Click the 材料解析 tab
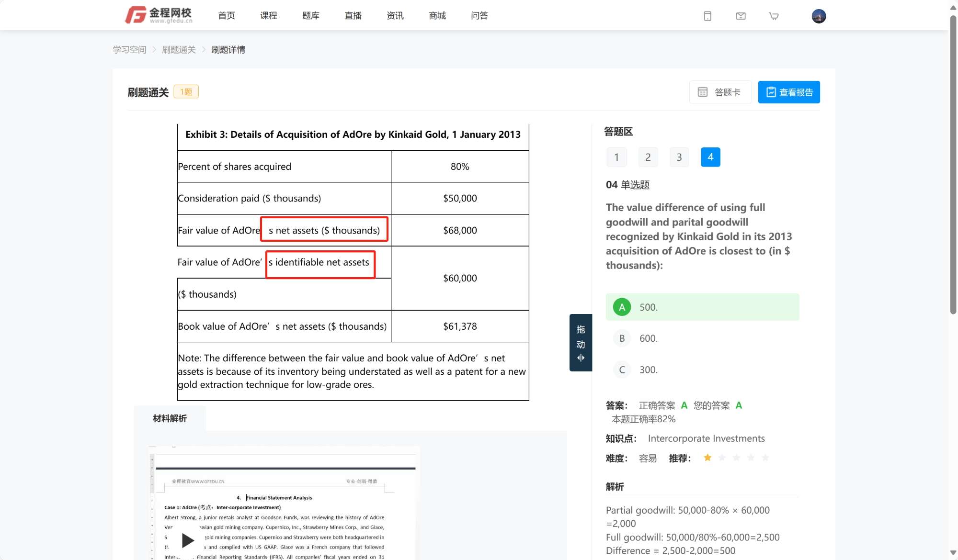 point(170,418)
